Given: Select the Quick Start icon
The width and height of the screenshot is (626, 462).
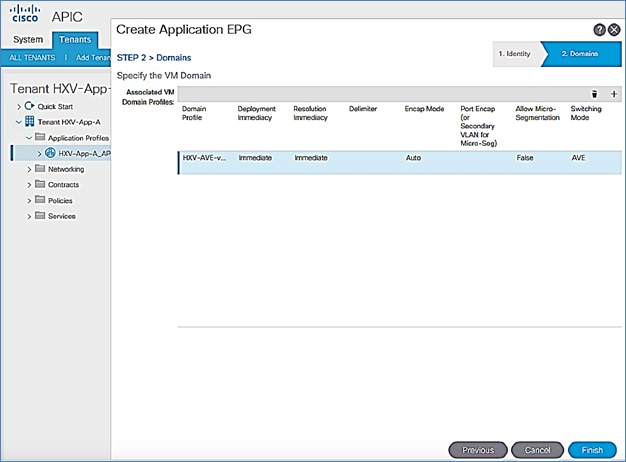Looking at the screenshot, I should [x=30, y=106].
